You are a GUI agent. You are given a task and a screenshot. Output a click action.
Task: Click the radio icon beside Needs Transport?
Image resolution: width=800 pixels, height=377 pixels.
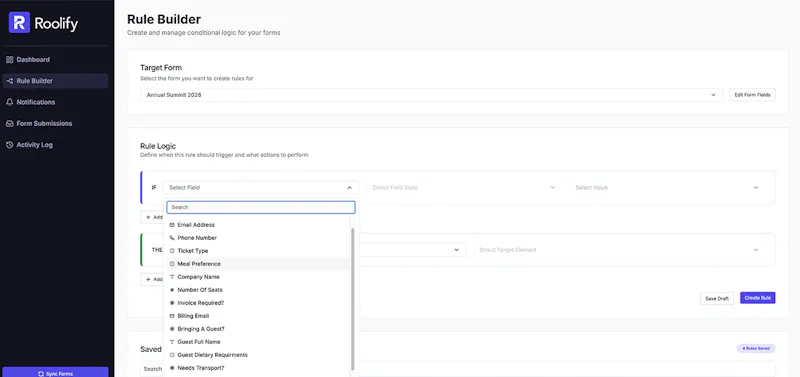coord(172,368)
